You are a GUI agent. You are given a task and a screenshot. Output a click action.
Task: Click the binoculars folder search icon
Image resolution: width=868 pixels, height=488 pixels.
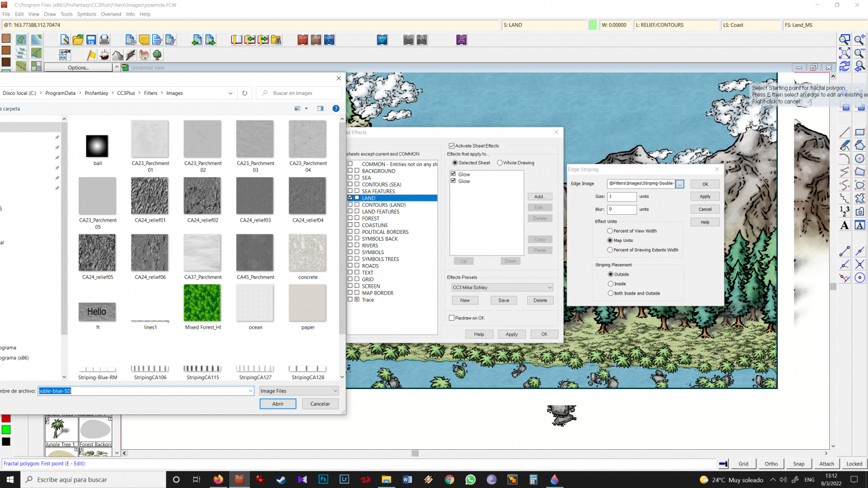tap(276, 39)
